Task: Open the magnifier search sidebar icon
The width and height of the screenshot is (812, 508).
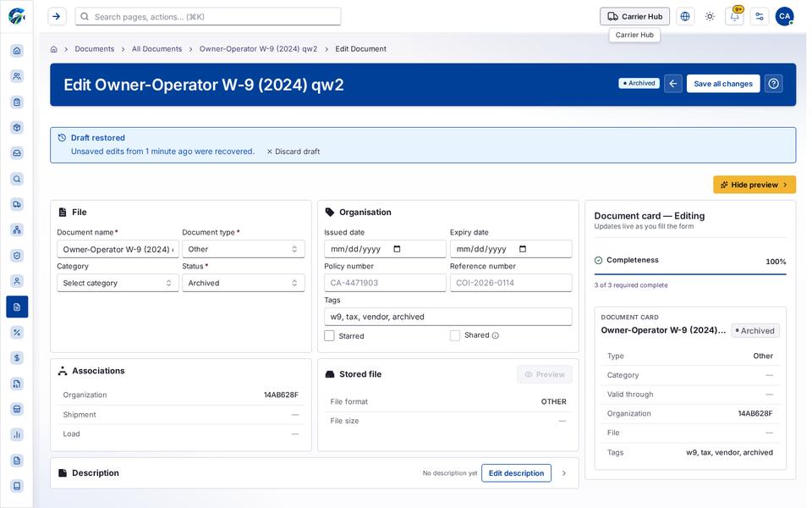Action: pos(17,179)
